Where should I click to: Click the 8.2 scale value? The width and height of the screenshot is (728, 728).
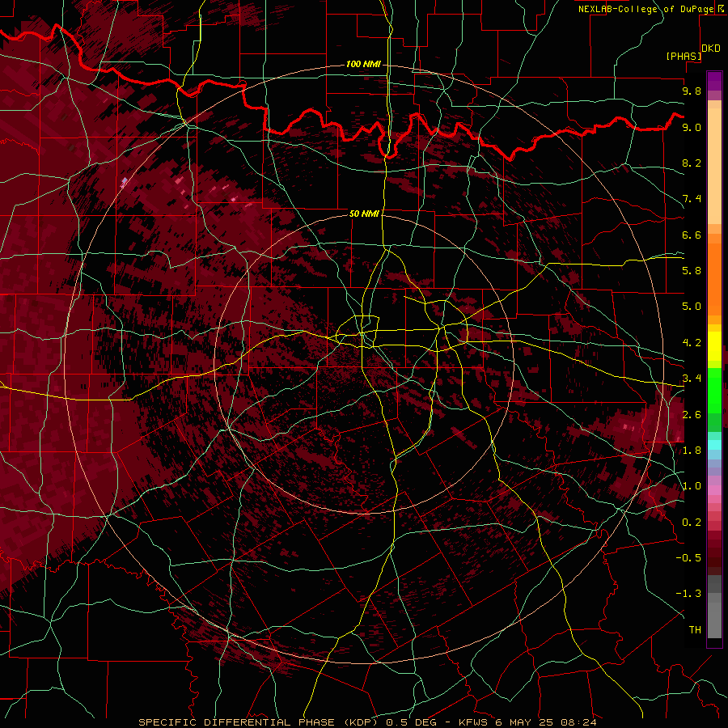click(692, 163)
